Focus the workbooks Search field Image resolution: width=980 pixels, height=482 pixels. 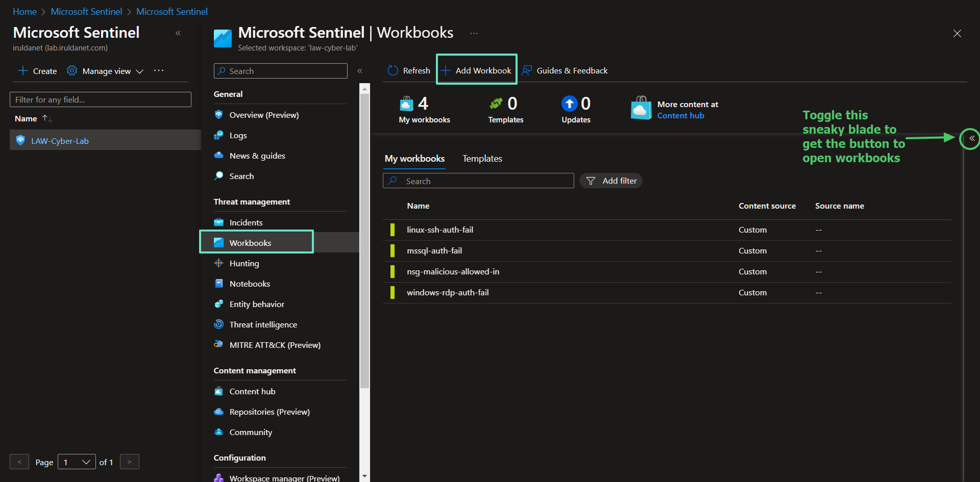point(478,181)
